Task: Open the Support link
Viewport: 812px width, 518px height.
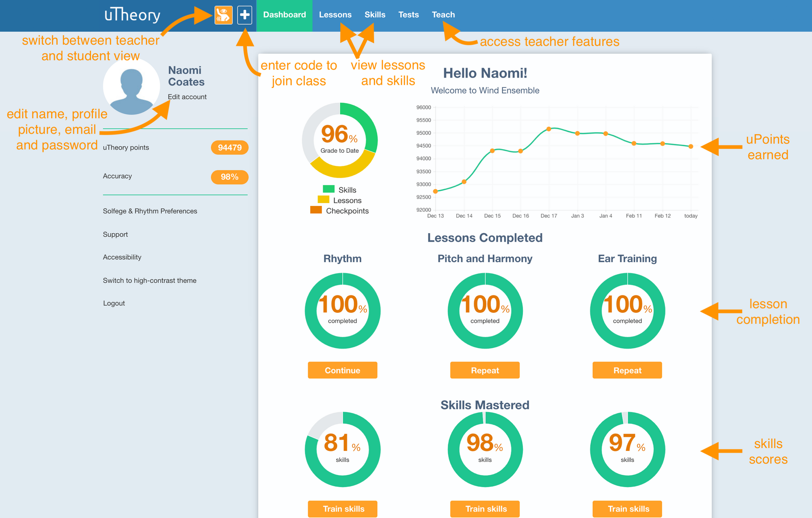Action: coord(115,234)
